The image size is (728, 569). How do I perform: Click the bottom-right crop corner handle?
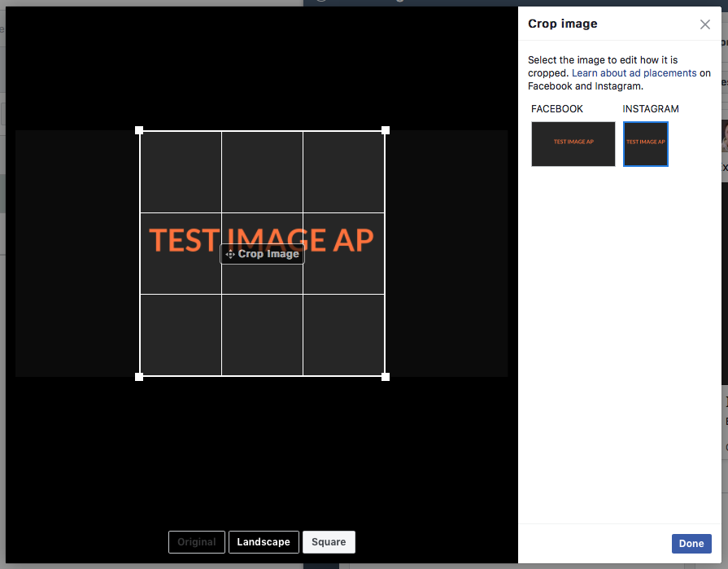click(386, 376)
